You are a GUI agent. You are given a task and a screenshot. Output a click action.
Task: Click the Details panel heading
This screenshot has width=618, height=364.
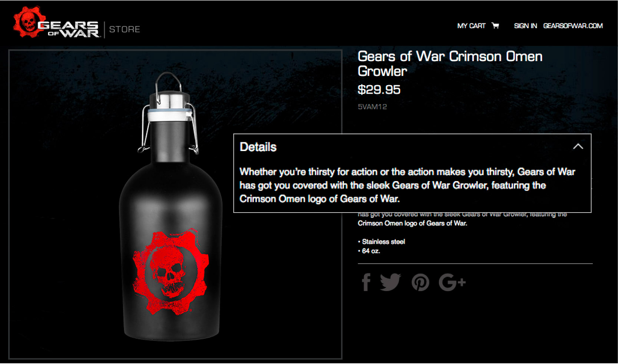click(258, 147)
